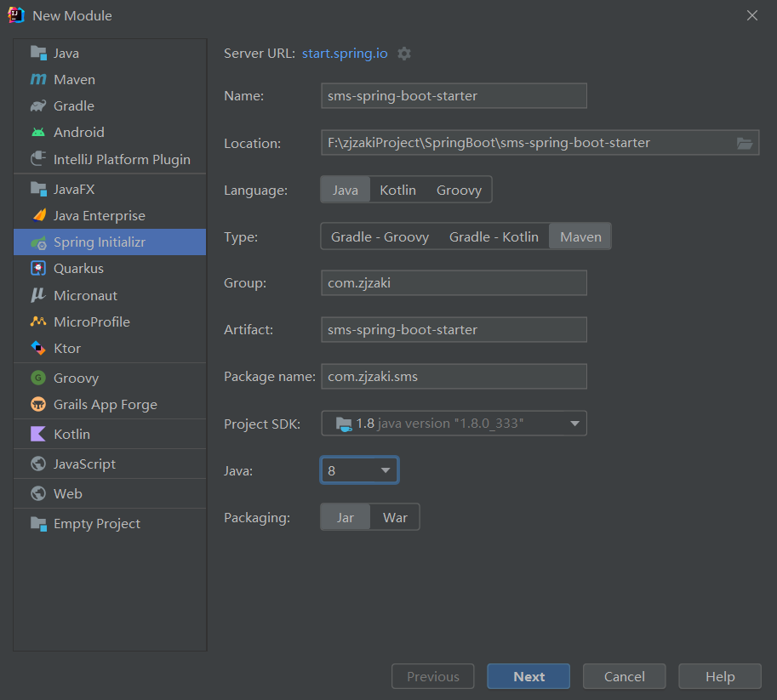Open server URL settings gear

404,54
